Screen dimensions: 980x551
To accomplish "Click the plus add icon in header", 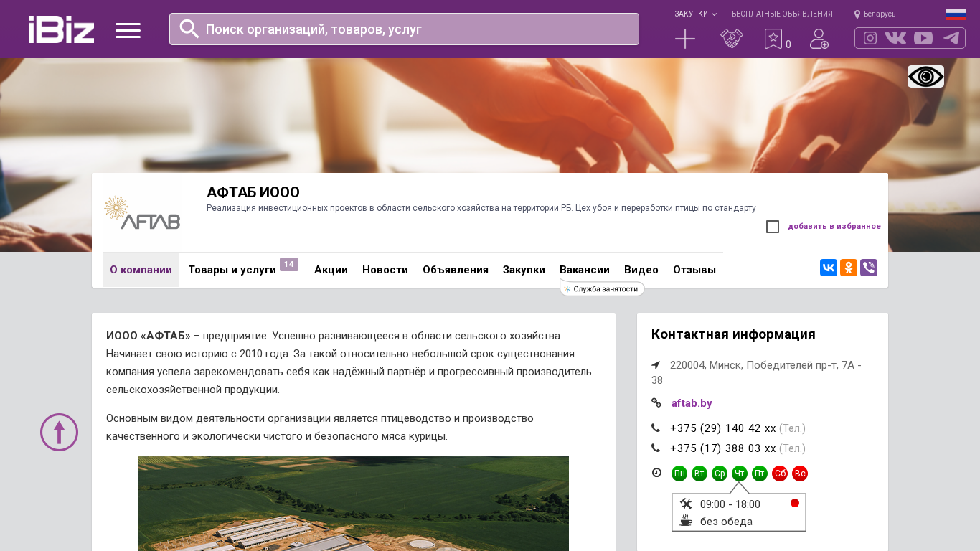I will coord(685,39).
